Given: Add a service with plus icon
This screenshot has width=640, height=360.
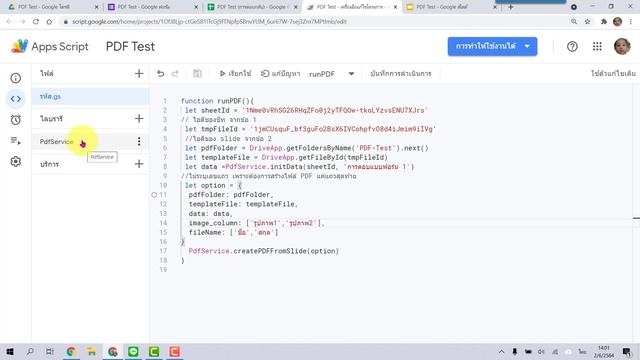Looking at the screenshot, I should coord(139,164).
